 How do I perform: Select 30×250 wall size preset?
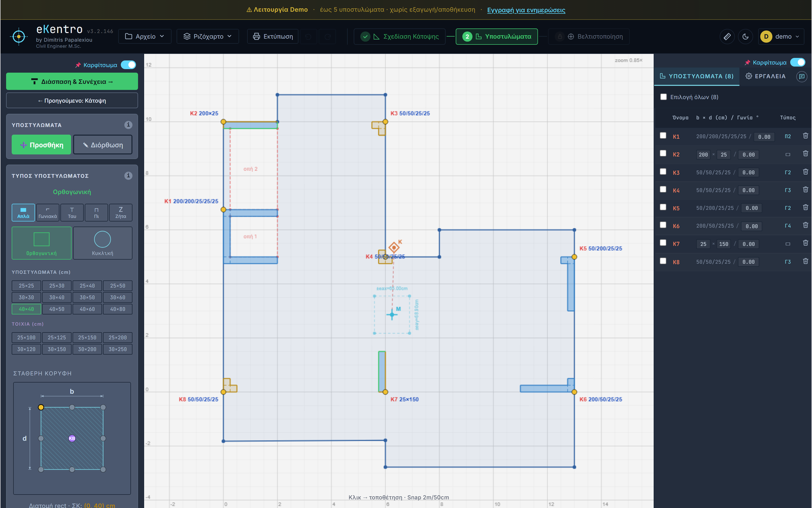coord(118,349)
